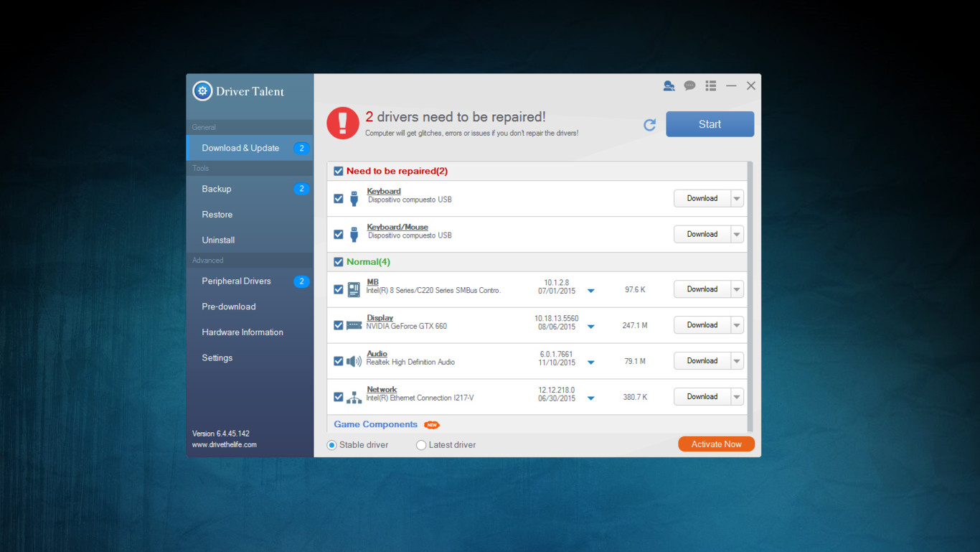
Task: Click the Display graphics card icon
Action: pos(354,325)
